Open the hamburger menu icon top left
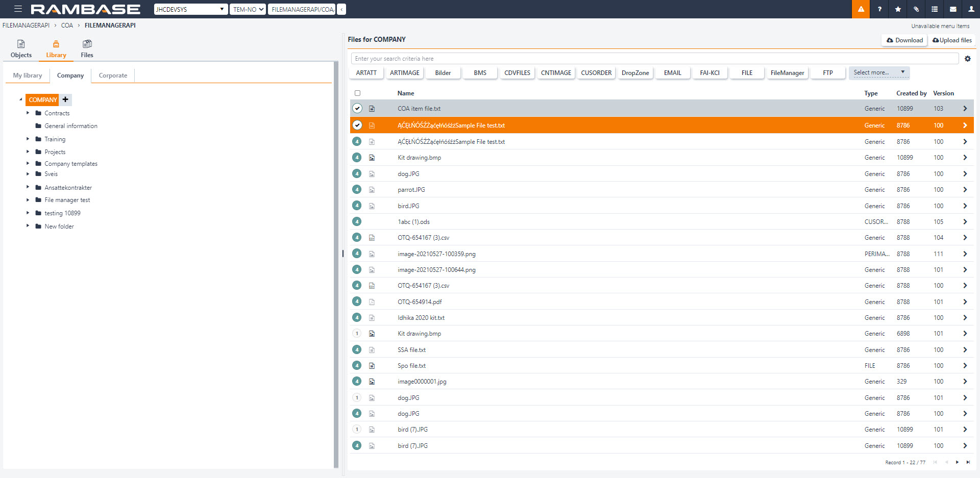 tap(18, 9)
